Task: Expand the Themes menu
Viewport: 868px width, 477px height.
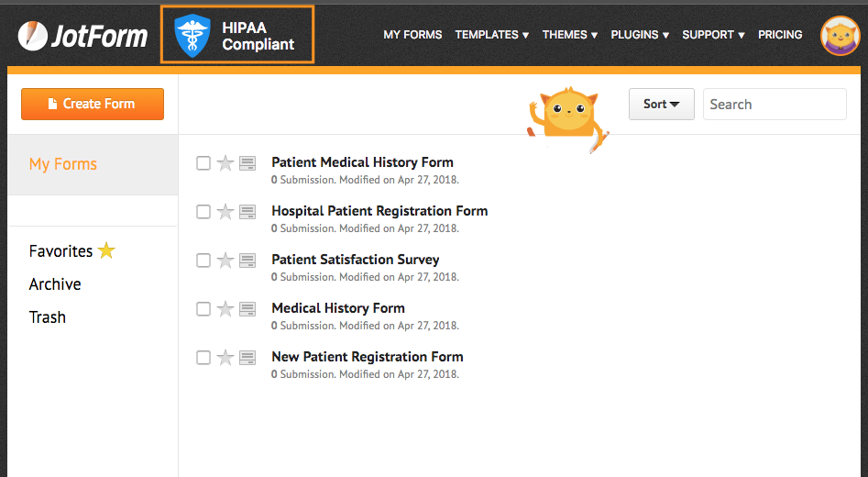Action: click(x=569, y=35)
